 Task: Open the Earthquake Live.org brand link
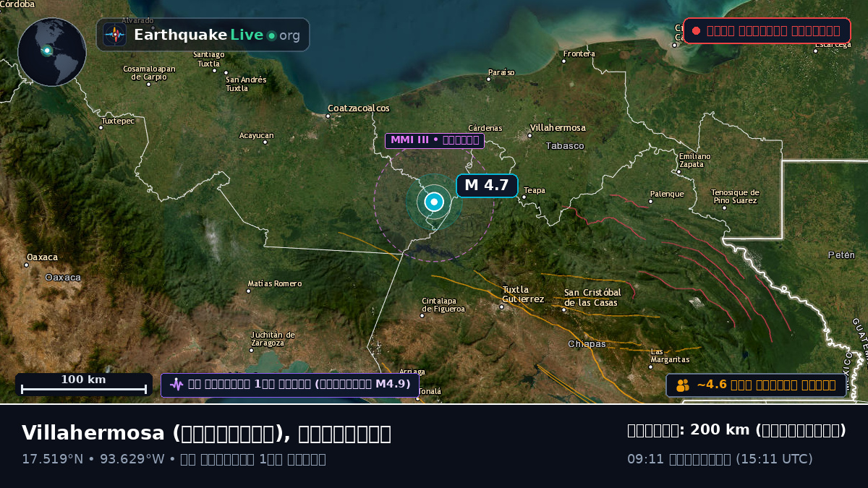[203, 35]
